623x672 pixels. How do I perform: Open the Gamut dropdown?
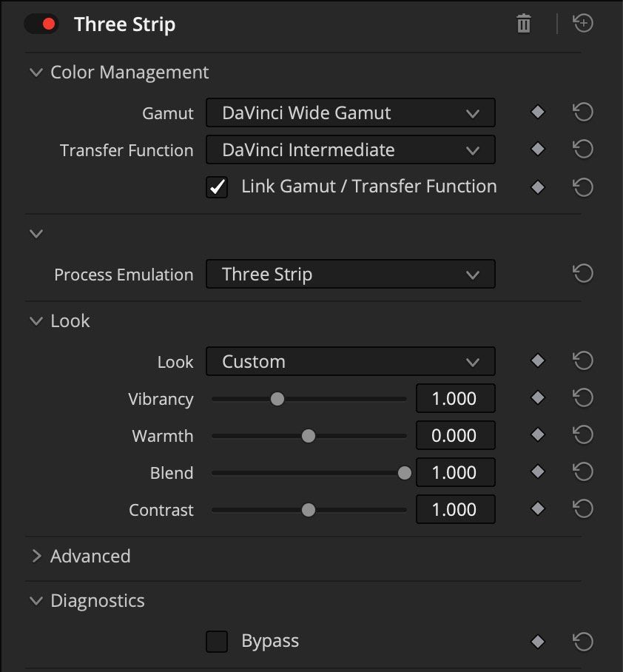tap(351, 112)
